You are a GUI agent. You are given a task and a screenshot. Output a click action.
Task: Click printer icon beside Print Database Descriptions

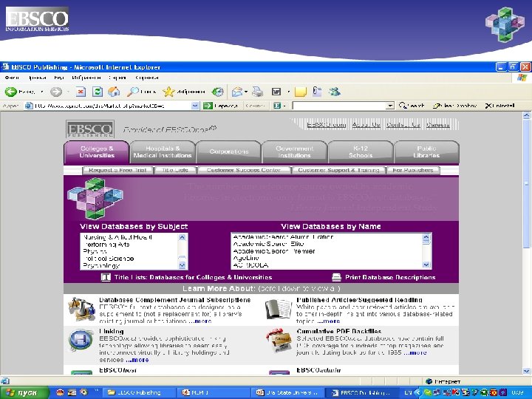pyautogui.click(x=336, y=277)
